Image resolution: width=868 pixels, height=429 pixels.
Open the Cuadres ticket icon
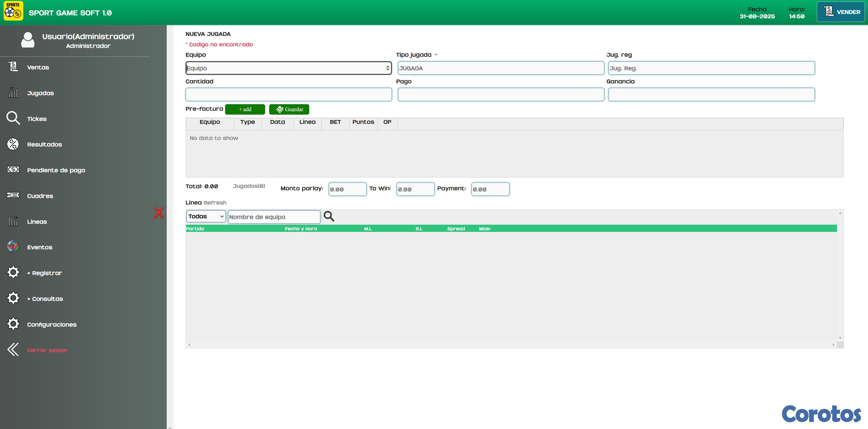click(x=13, y=195)
